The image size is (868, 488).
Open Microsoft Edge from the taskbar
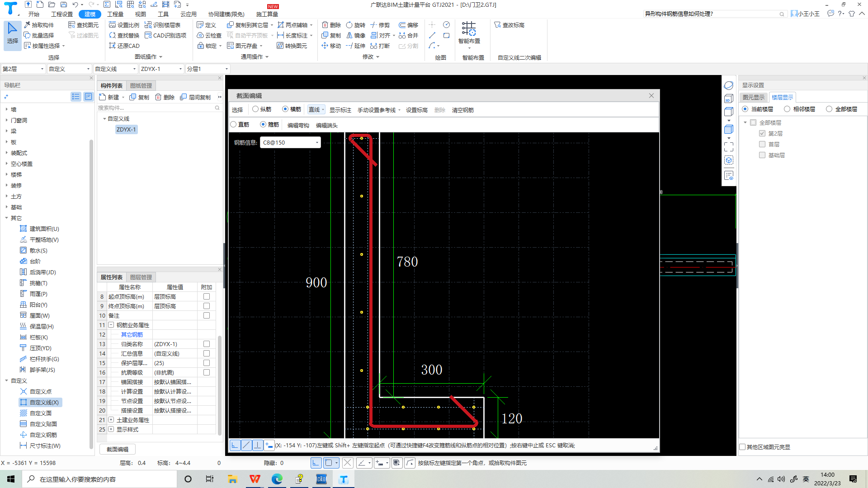(277, 479)
